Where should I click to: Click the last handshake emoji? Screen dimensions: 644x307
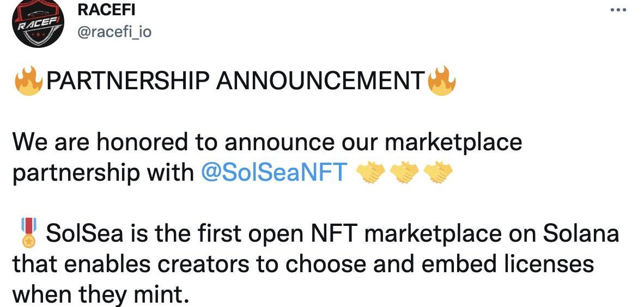tap(439, 173)
